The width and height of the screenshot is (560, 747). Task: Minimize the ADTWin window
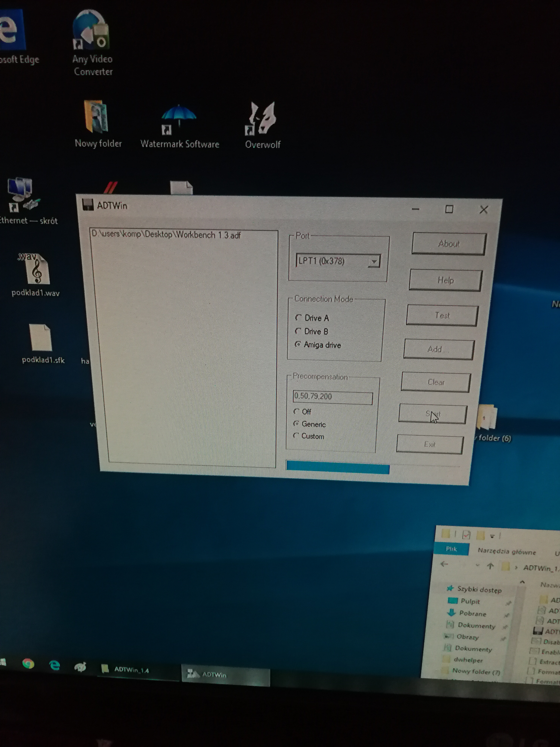pos(415,209)
